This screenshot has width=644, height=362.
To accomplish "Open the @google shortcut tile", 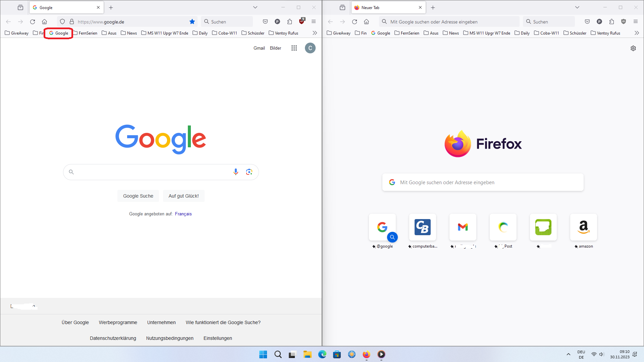I will coord(382,227).
